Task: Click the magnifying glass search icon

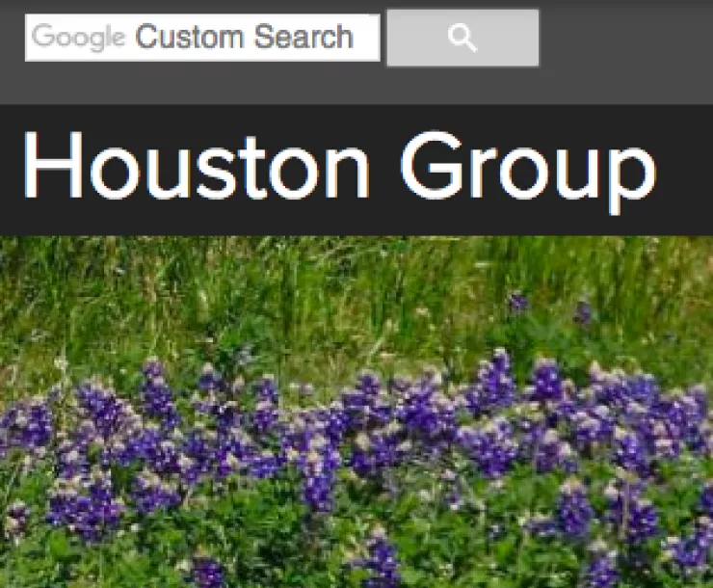Action: pos(462,39)
